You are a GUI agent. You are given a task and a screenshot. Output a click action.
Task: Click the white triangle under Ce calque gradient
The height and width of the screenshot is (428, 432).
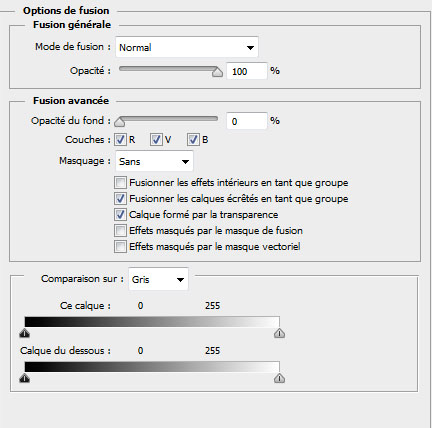[x=279, y=333]
